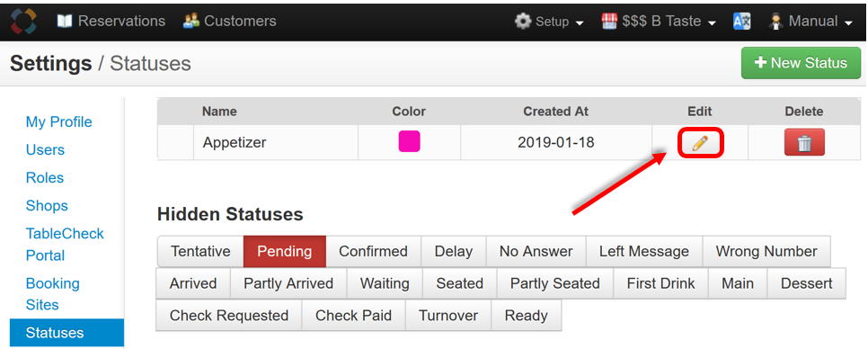Click the pink Appetizer color swatch
The image size is (868, 349).
click(409, 141)
